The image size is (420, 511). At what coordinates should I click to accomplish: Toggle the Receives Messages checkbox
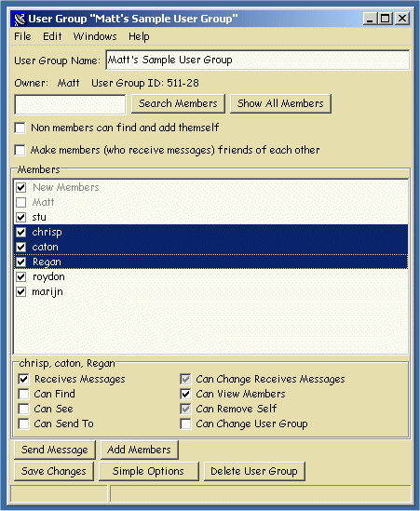click(23, 379)
